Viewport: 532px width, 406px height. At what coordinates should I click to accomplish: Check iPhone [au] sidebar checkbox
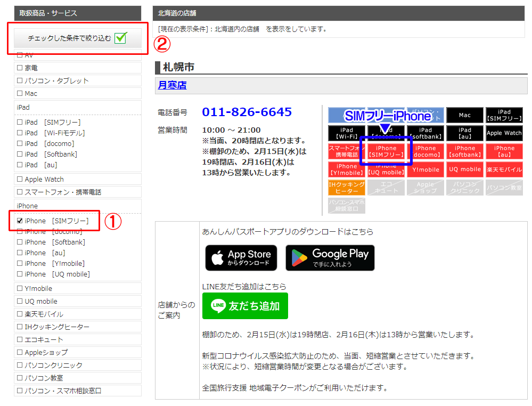coord(20,253)
